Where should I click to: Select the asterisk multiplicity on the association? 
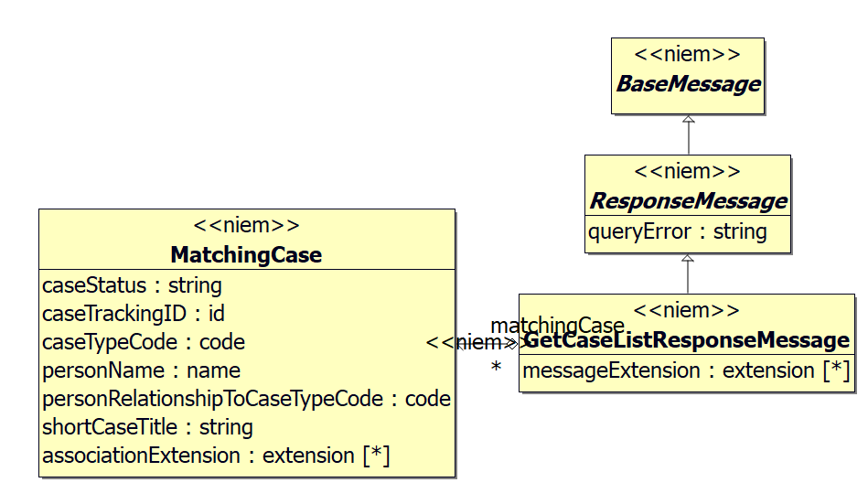(496, 368)
